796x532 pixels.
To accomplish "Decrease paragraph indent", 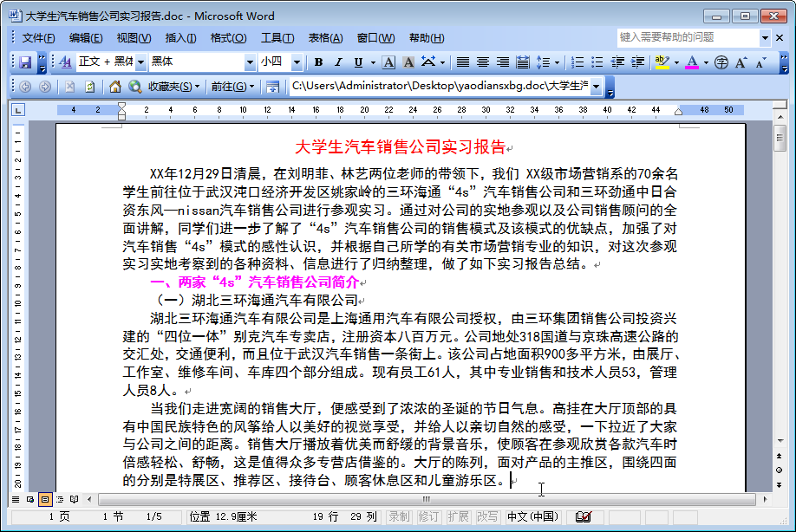I will tap(617, 62).
